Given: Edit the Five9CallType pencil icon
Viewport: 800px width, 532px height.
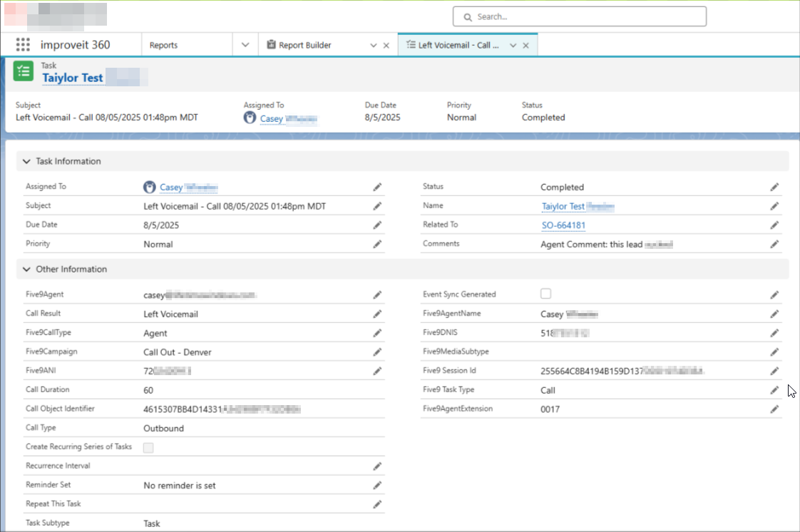Looking at the screenshot, I should [x=377, y=333].
